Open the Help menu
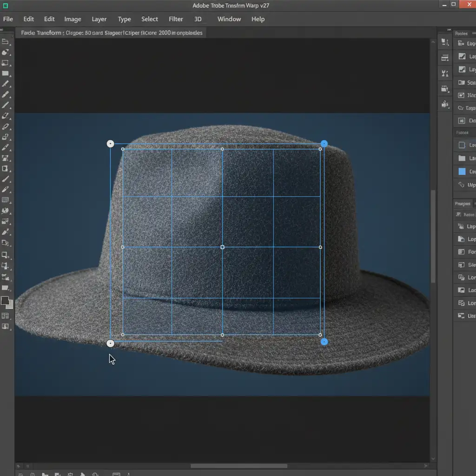The height and width of the screenshot is (476, 476). 258,19
